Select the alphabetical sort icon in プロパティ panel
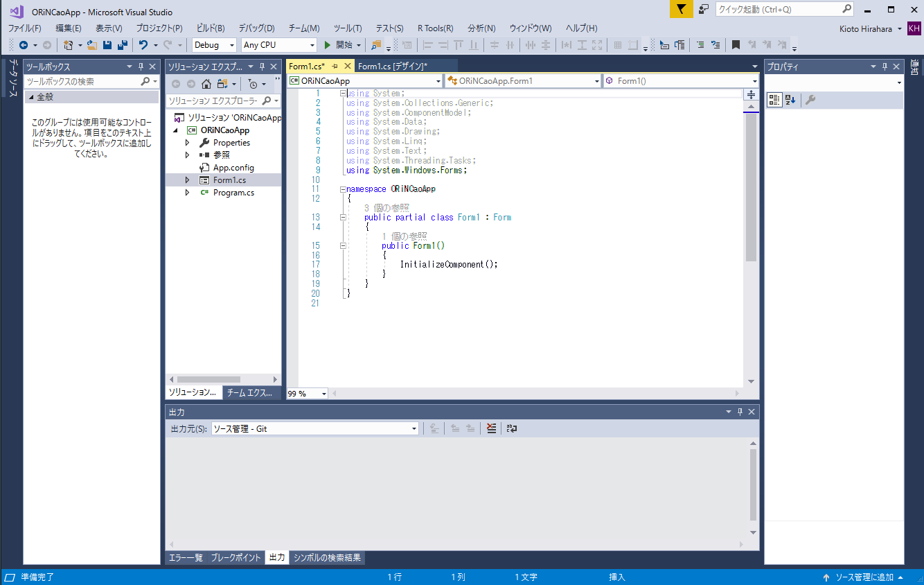Image resolution: width=924 pixels, height=585 pixels. tap(790, 99)
